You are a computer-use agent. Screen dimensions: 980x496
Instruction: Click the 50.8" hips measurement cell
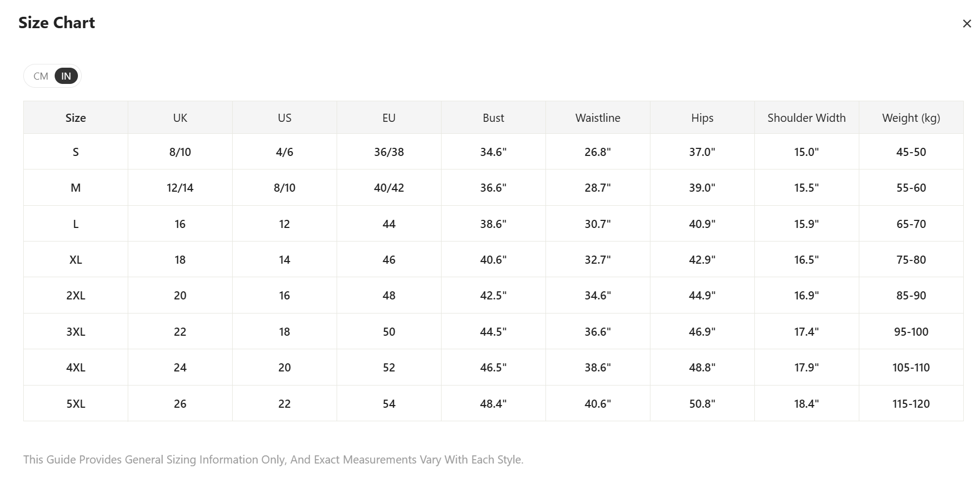[x=702, y=404]
